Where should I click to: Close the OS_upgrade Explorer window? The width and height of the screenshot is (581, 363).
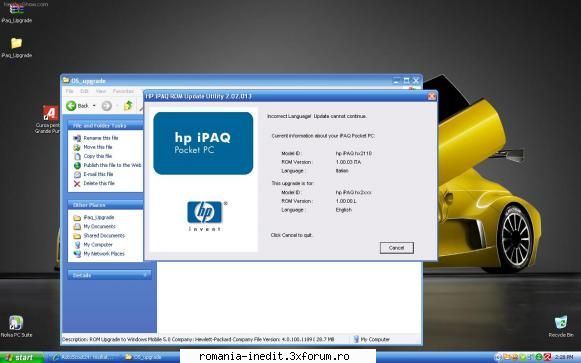416,80
